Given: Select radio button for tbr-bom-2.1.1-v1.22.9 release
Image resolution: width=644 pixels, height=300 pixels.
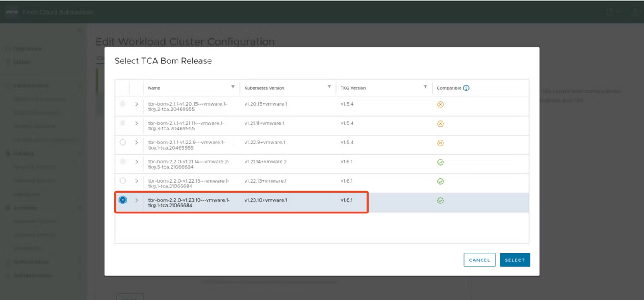Looking at the screenshot, I should click(x=123, y=143).
